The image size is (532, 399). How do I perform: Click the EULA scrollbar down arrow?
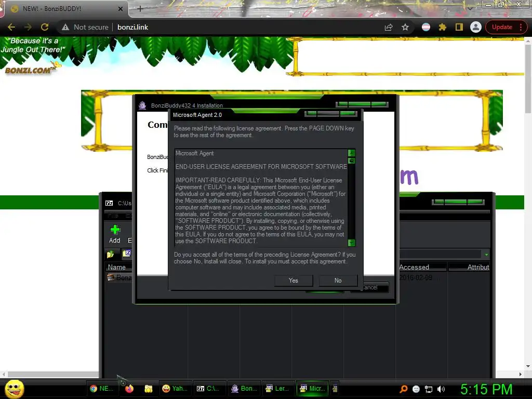(x=352, y=243)
